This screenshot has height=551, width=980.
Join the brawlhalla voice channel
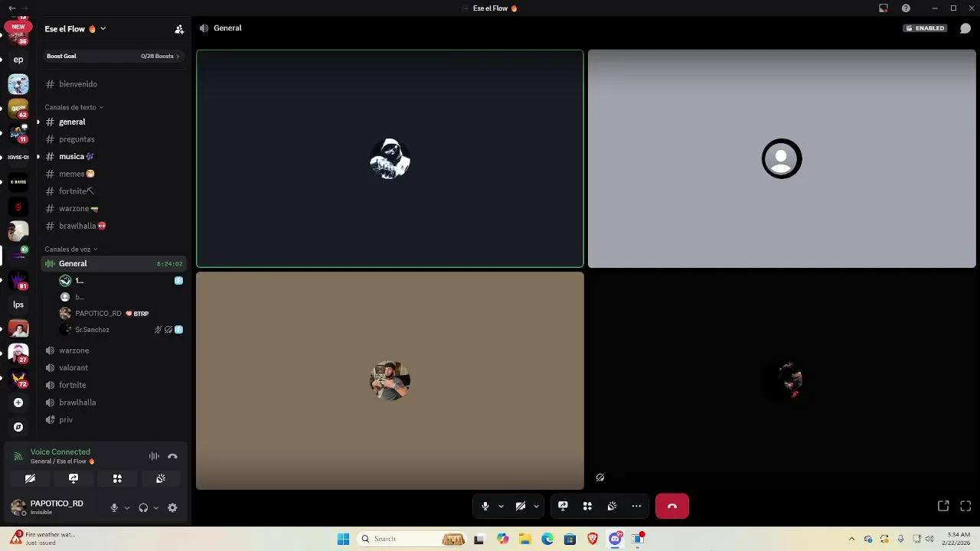113,403
